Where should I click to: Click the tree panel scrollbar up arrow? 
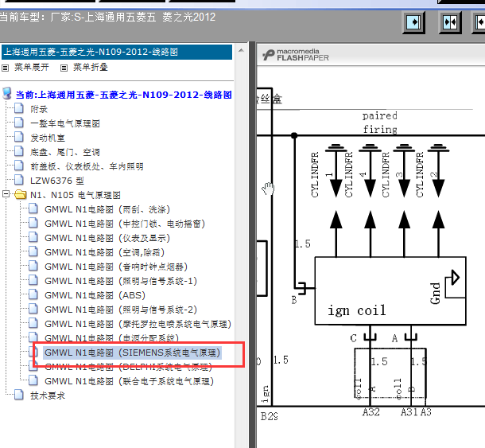coord(241,50)
